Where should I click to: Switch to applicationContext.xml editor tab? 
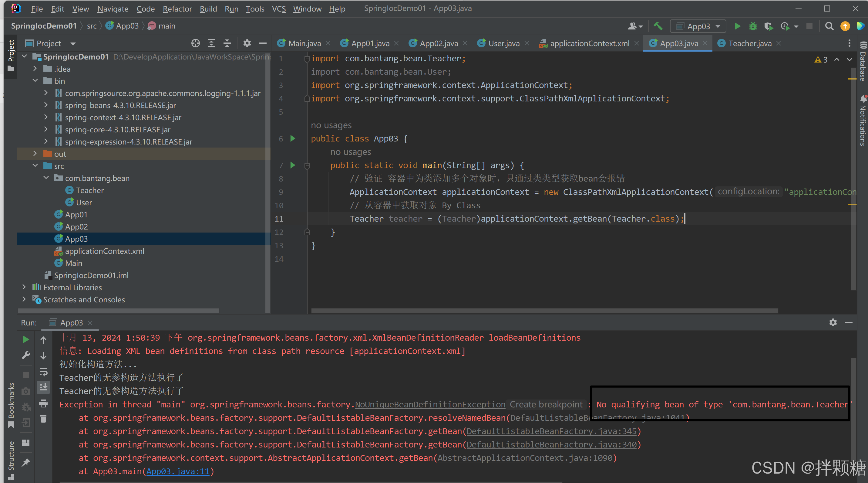coord(589,43)
